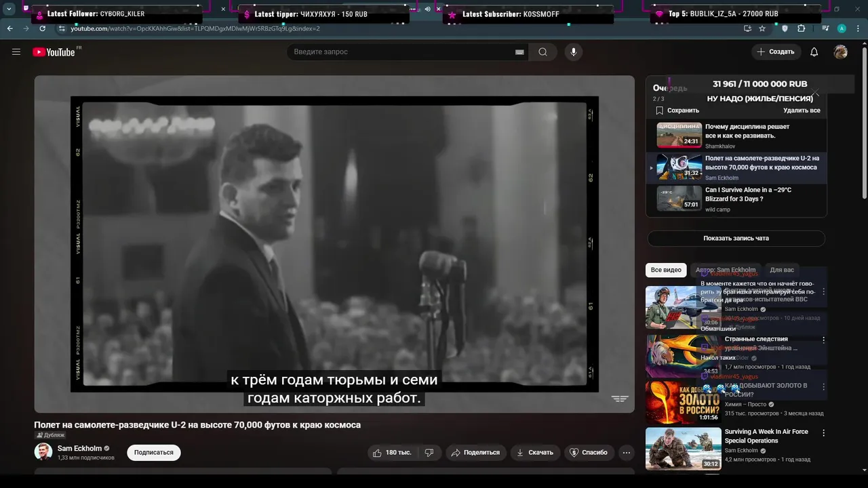The height and width of the screenshot is (488, 868).
Task: Click Поделиться to share the video
Action: coord(475,452)
